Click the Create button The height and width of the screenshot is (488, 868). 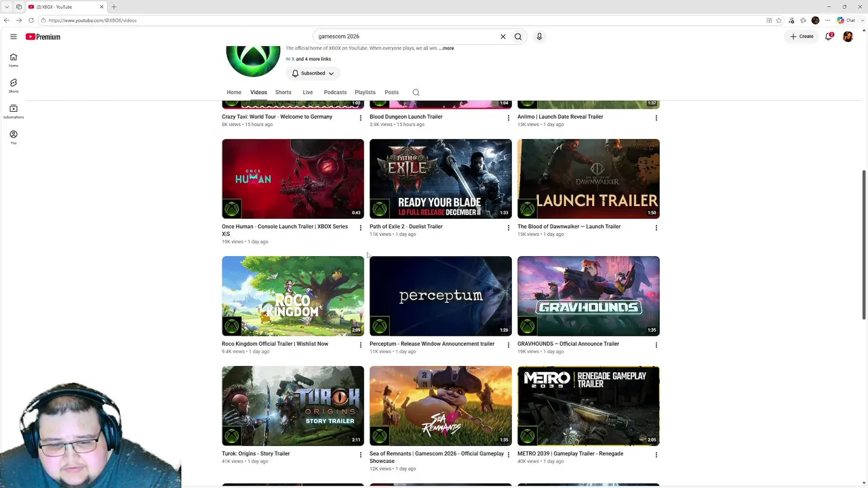(x=802, y=37)
